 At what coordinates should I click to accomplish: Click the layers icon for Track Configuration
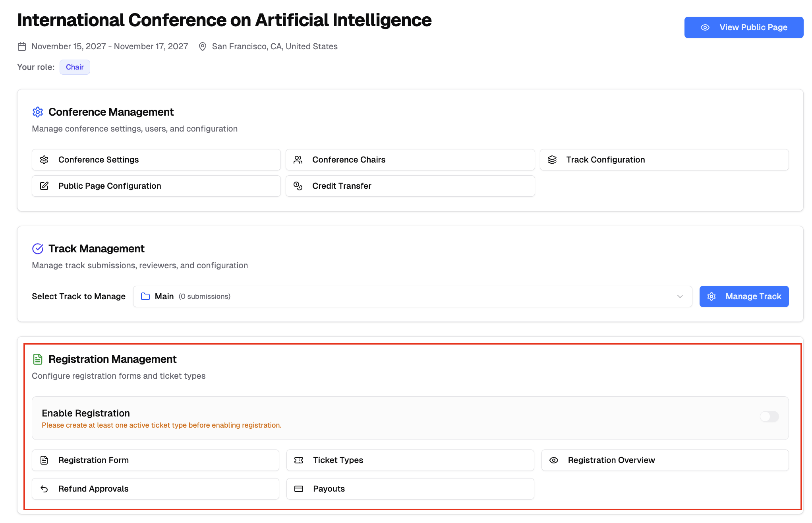coord(552,160)
